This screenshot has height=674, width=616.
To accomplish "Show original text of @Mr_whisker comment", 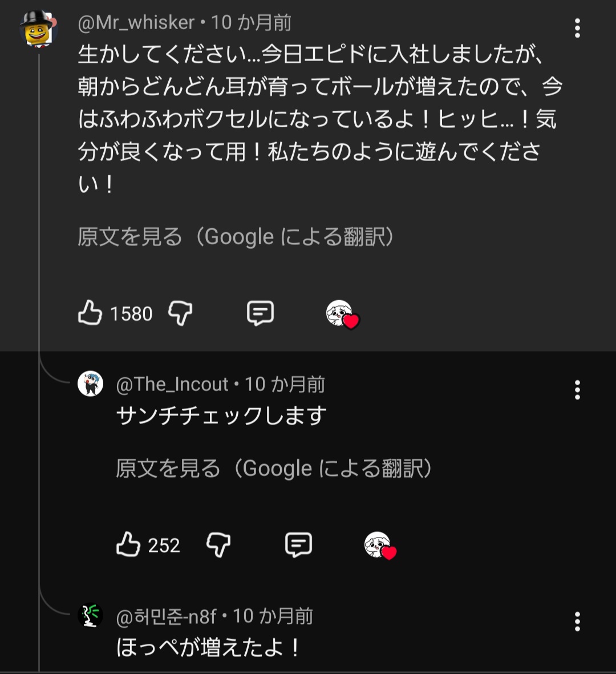I will (235, 237).
